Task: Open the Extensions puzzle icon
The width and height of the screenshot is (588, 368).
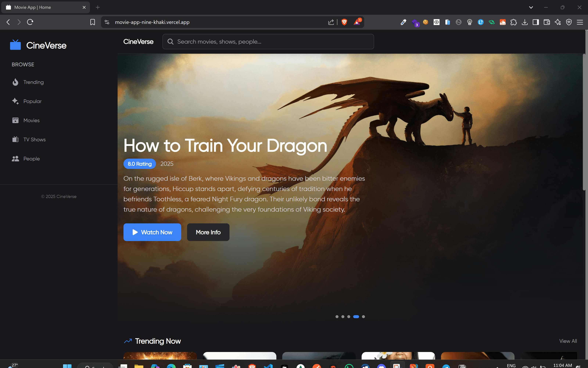Action: pyautogui.click(x=514, y=22)
